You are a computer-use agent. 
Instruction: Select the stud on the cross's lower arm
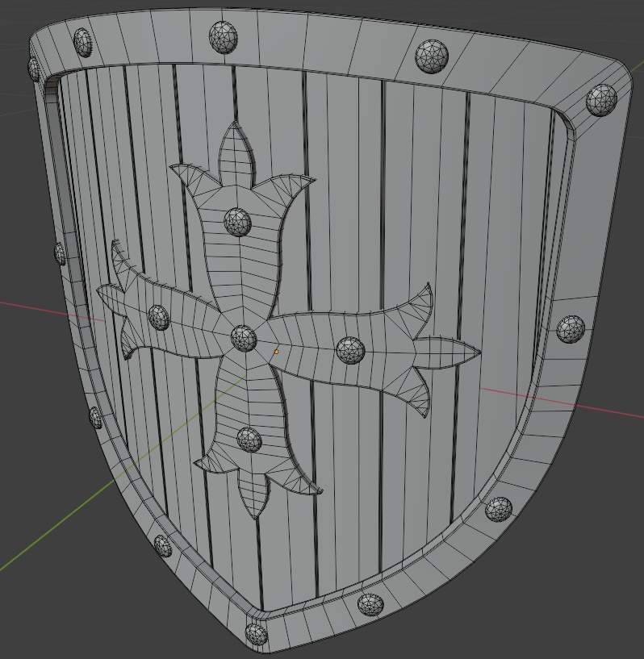click(x=249, y=440)
